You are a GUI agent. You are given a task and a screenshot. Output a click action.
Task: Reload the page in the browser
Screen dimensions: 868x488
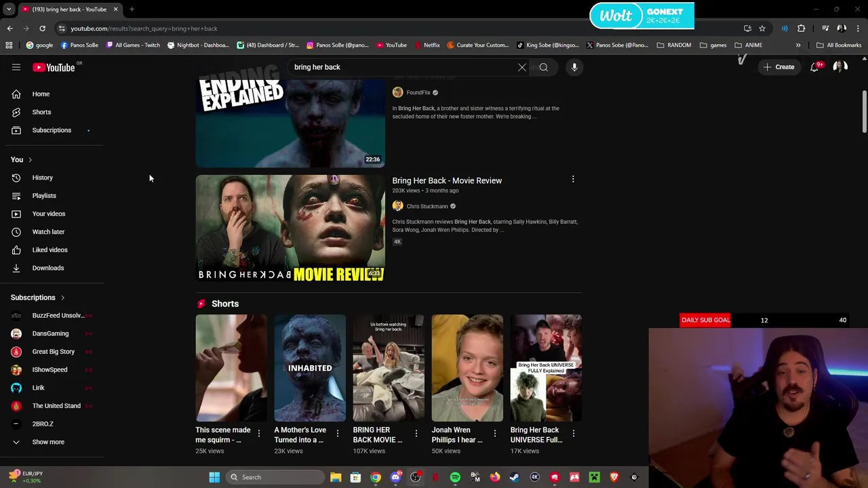click(x=42, y=28)
